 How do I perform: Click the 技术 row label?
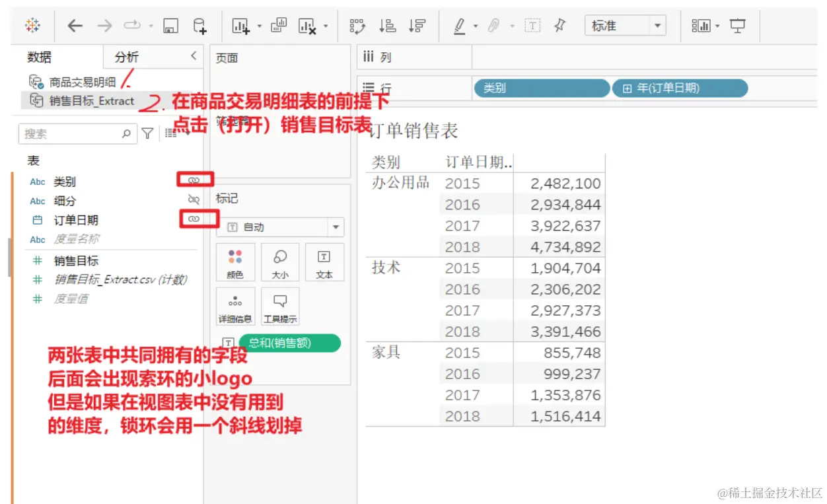[x=386, y=268]
